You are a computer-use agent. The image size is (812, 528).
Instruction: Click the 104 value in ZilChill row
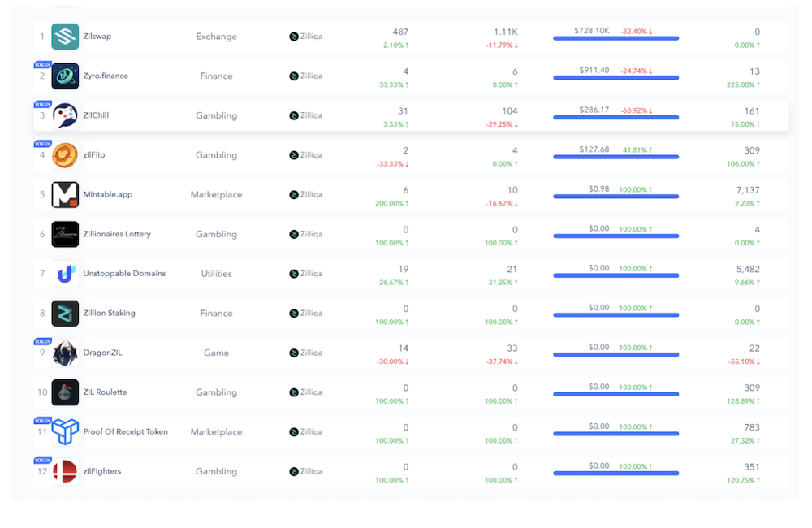click(x=510, y=111)
